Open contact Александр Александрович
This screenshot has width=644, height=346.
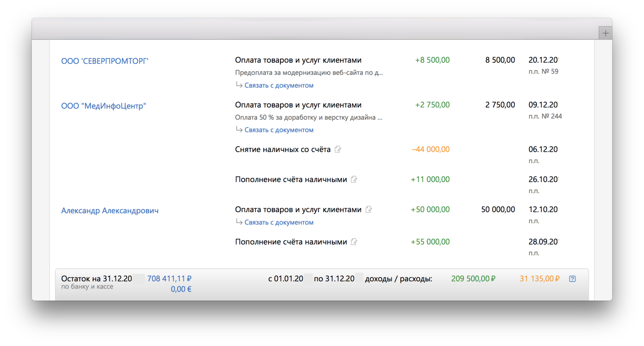pyautogui.click(x=110, y=211)
